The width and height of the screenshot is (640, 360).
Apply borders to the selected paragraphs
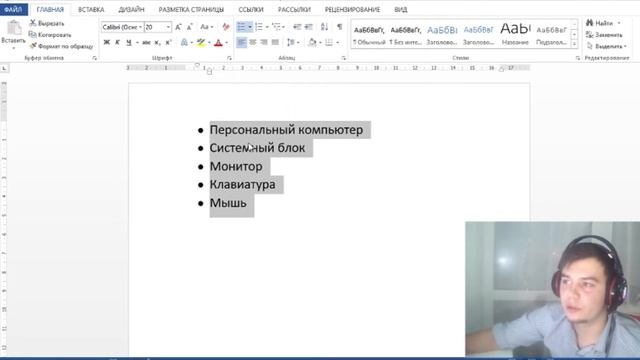(329, 42)
